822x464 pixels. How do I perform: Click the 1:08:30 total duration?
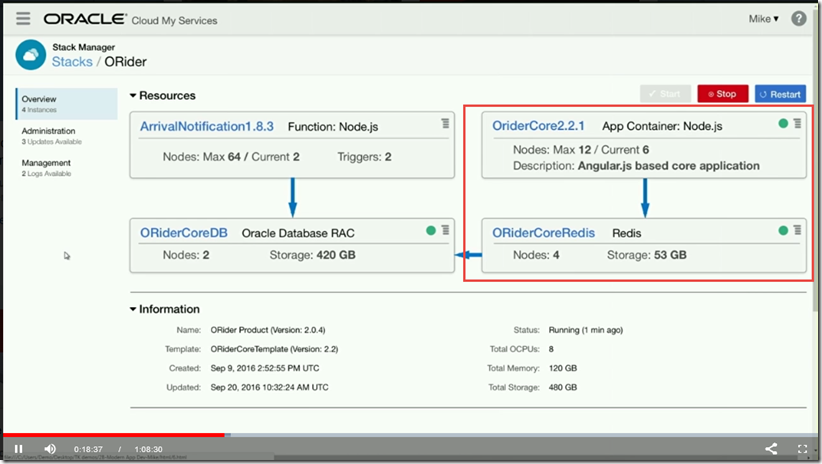148,449
